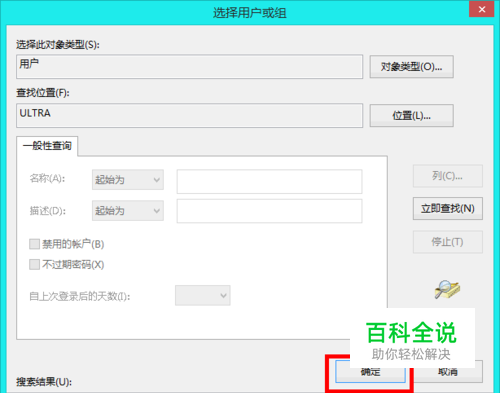Click the object type field showing 用户
The image size is (500, 393).
pyautogui.click(x=189, y=67)
